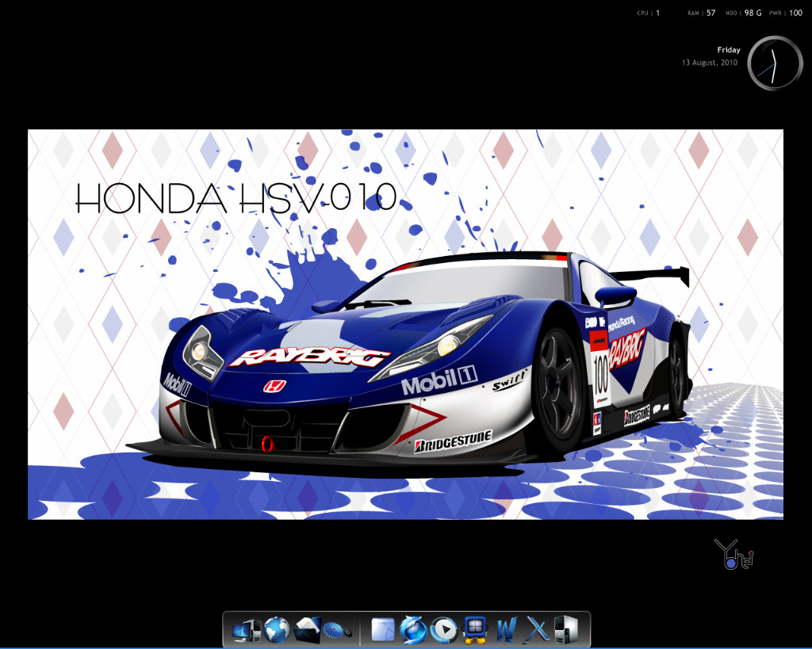Open the silver computer tower dock icon
The width and height of the screenshot is (812, 649).
565,629
